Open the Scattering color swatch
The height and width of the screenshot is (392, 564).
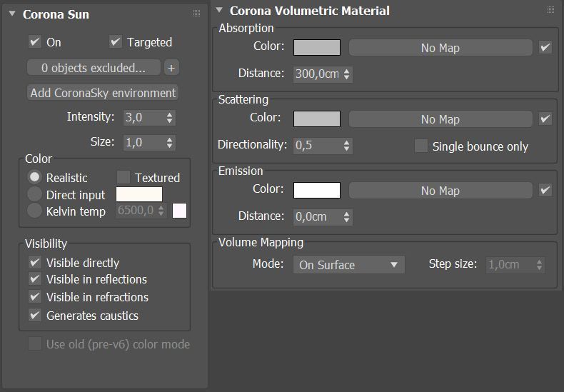pyautogui.click(x=317, y=119)
